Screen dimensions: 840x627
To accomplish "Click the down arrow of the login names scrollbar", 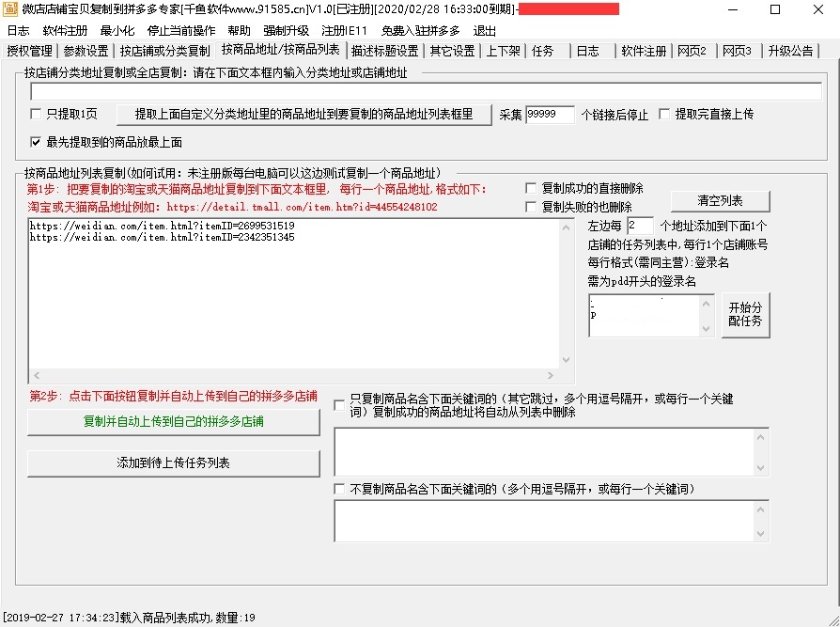I will pos(706,328).
